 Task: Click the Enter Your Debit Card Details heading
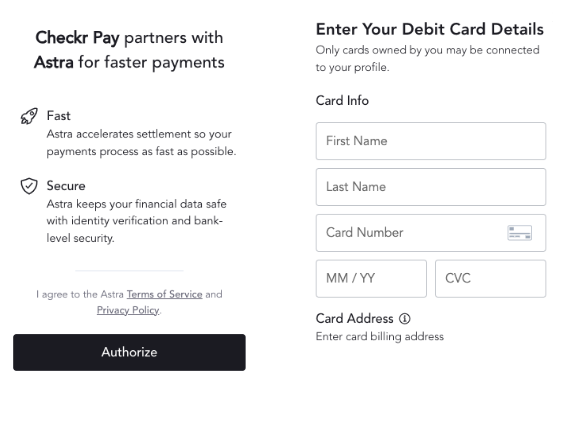(430, 29)
